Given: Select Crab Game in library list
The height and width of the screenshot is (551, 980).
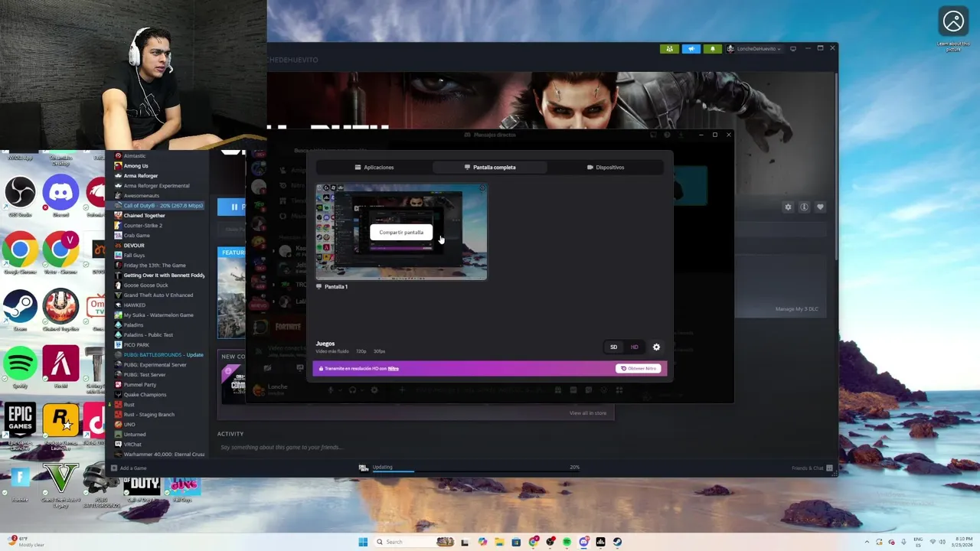Looking at the screenshot, I should point(136,236).
